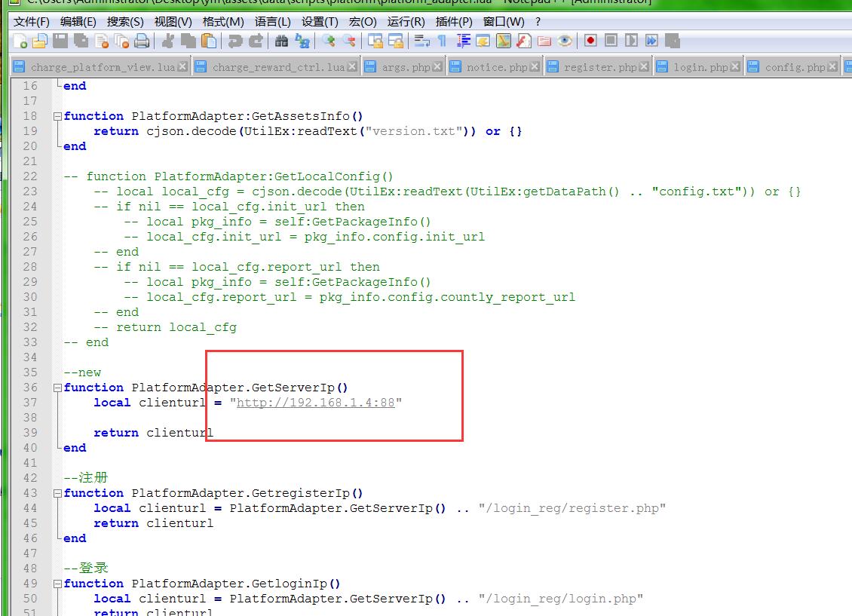Open the 语言(L) menu
The width and height of the screenshot is (852, 616).
point(272,21)
